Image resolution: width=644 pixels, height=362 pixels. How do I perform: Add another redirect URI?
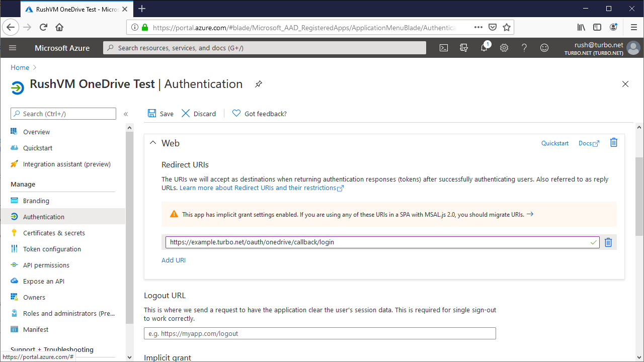point(173,260)
